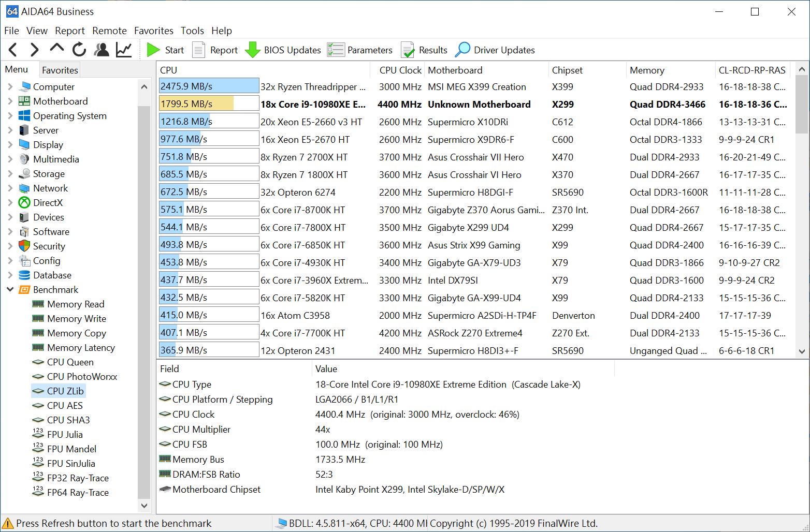Select the Memory Latency benchmark
The height and width of the screenshot is (532, 810).
[81, 348]
